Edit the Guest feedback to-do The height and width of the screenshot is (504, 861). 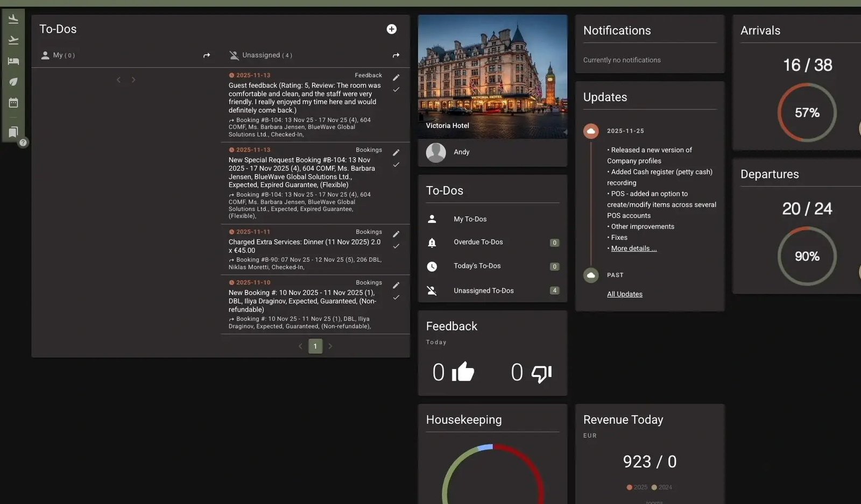pos(396,77)
